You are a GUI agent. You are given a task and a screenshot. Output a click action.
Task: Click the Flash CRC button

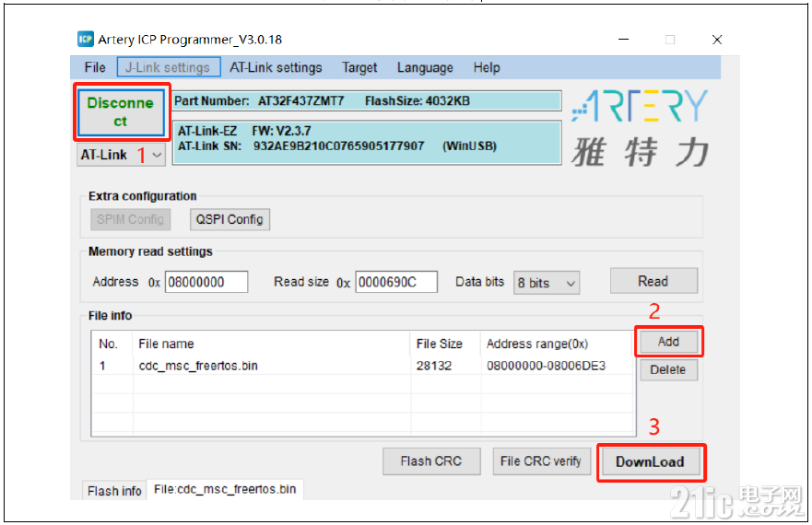pyautogui.click(x=431, y=461)
